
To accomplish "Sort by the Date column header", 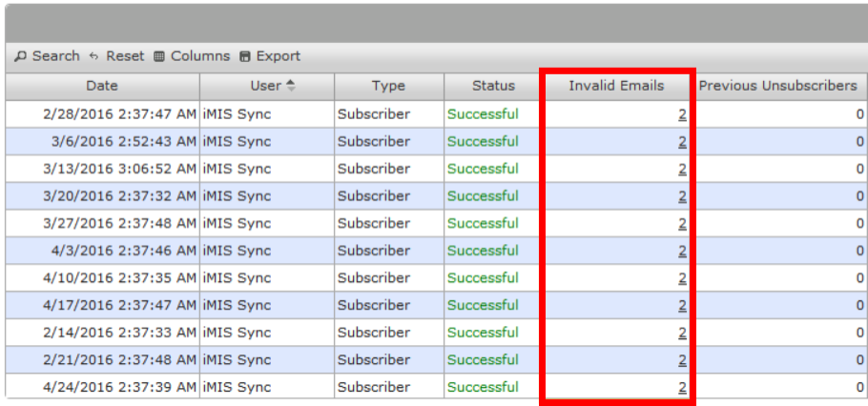I will click(x=102, y=86).
